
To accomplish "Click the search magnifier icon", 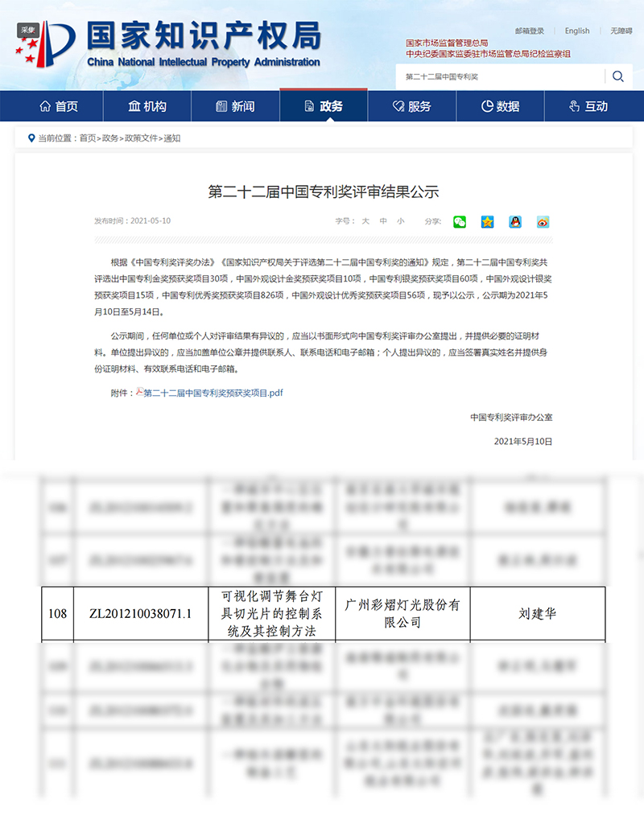I will pos(617,76).
